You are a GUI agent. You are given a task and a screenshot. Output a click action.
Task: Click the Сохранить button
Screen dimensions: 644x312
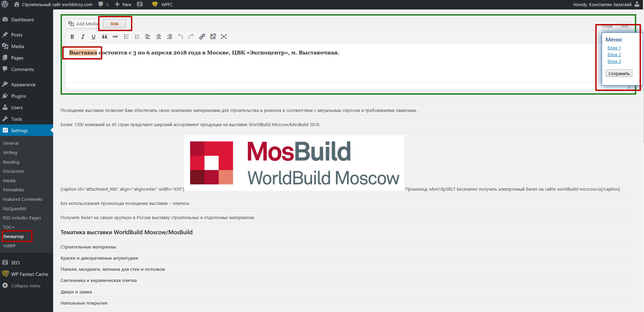(619, 73)
